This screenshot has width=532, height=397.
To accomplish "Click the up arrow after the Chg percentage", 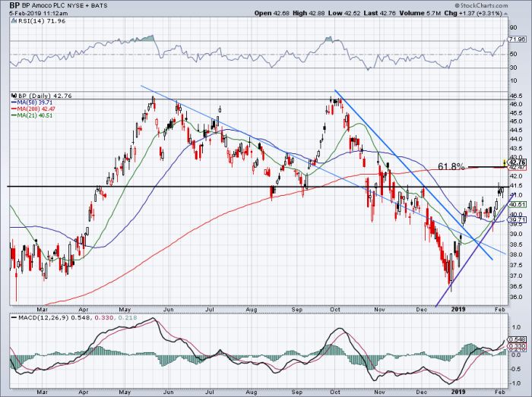I will tap(505, 14).
